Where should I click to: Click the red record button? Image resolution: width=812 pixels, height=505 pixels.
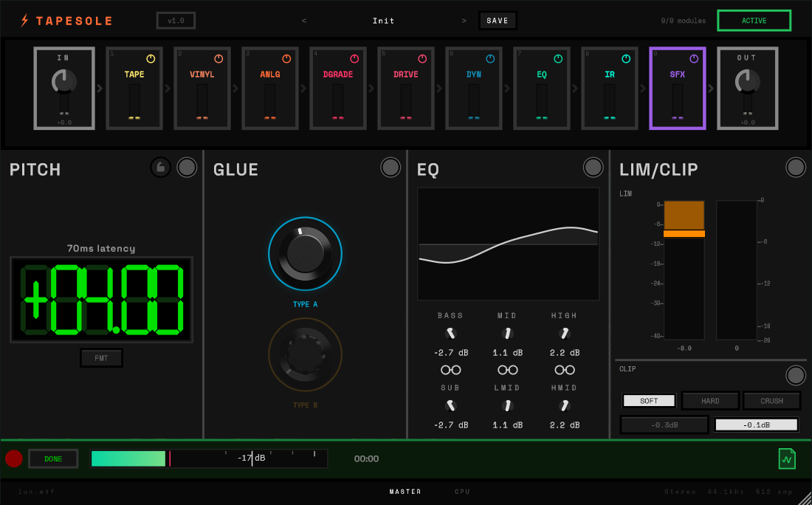pos(14,458)
